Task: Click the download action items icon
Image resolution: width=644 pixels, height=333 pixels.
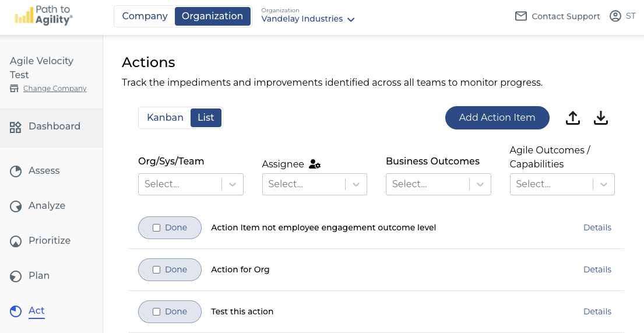Action: click(601, 118)
